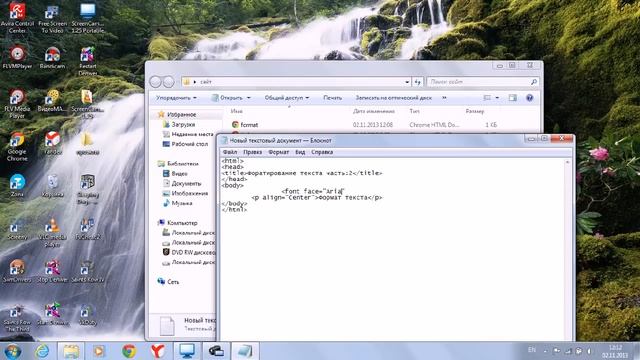
Task: Open the Правка menu in Notepad
Action: click(x=253, y=152)
